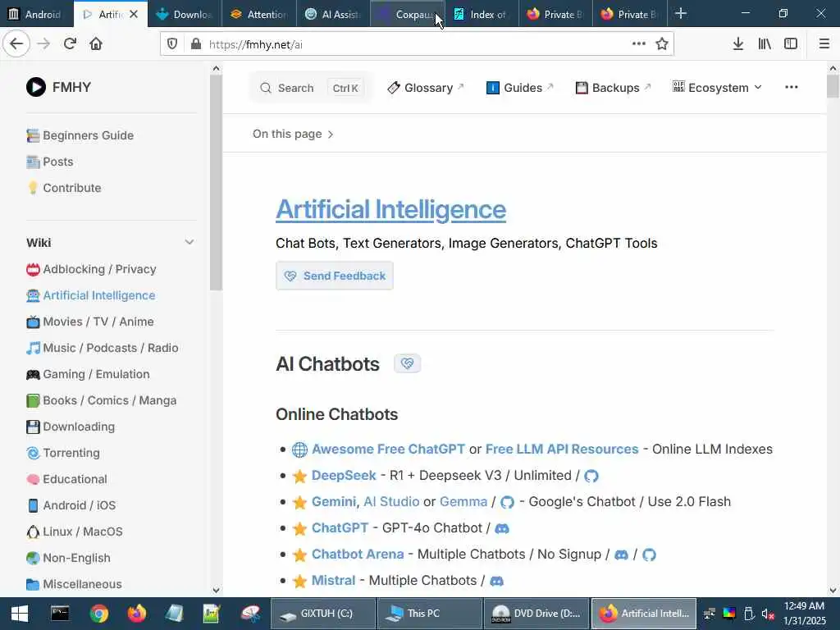Screen dimensions: 840x630
Task: Open the Glossary navigation link
Action: pos(426,87)
